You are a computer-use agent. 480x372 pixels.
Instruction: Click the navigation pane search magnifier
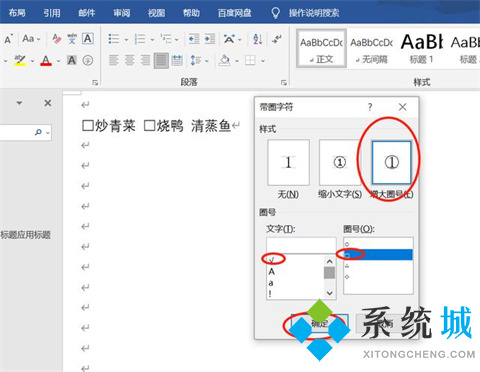point(38,132)
